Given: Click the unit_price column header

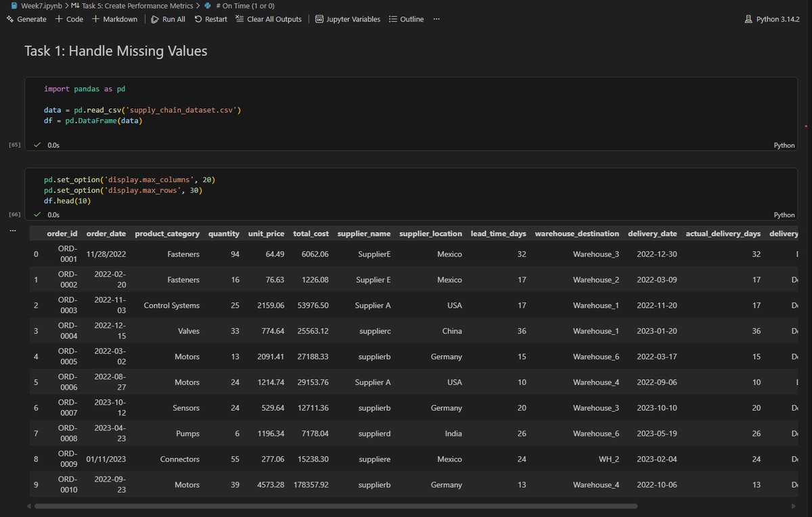Looking at the screenshot, I should click(267, 233).
